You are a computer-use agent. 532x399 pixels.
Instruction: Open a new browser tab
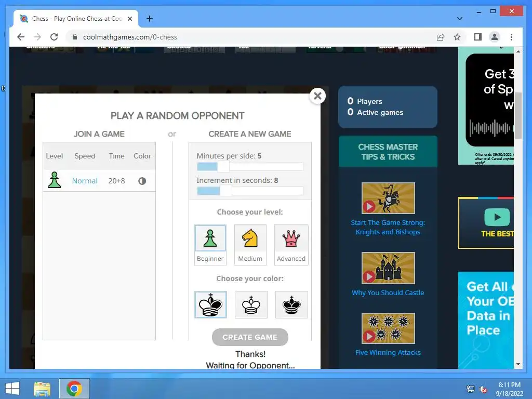[149, 19]
